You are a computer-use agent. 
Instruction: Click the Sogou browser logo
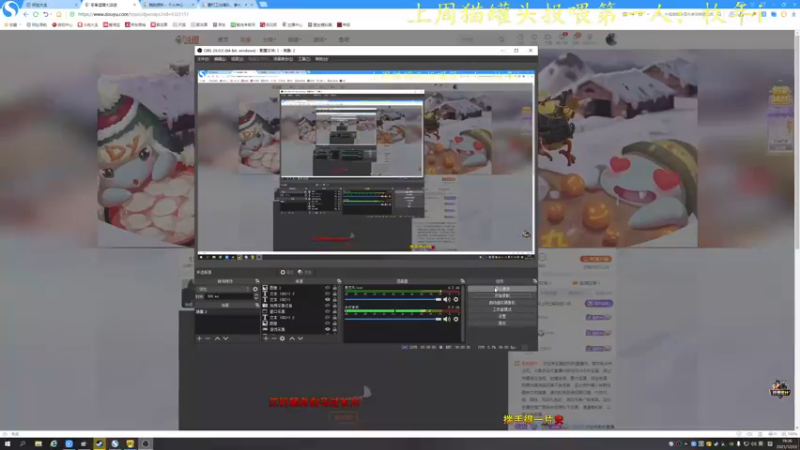(x=10, y=9)
